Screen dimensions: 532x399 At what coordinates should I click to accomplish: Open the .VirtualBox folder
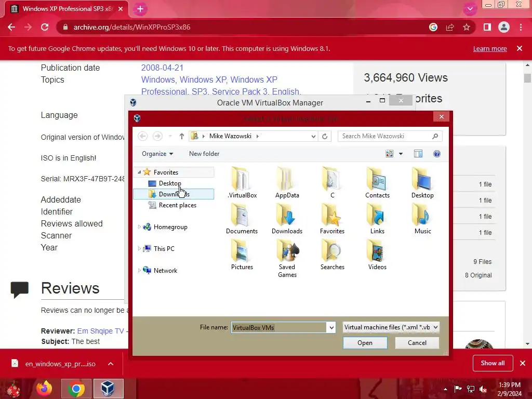coord(242,182)
